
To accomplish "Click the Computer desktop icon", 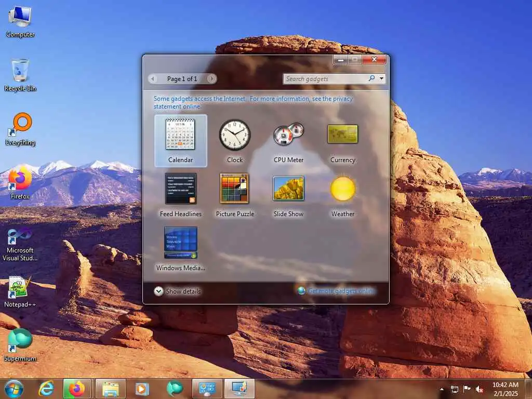I will (20, 22).
